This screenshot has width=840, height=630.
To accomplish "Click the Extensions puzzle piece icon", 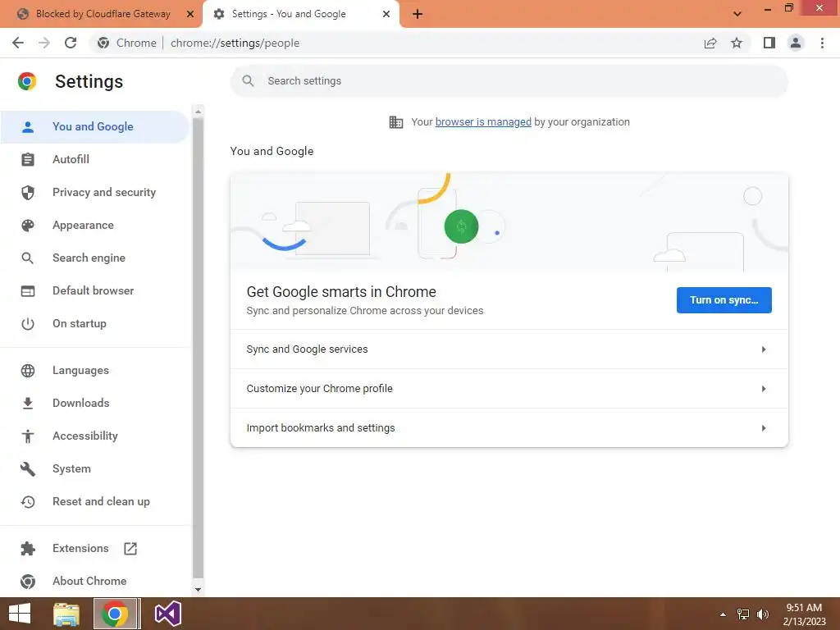I will point(28,549).
